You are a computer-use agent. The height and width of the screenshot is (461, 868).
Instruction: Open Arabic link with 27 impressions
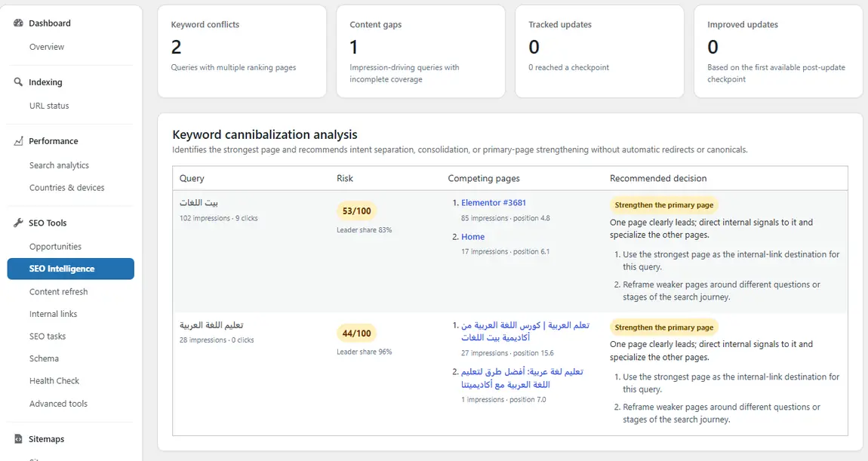525,331
